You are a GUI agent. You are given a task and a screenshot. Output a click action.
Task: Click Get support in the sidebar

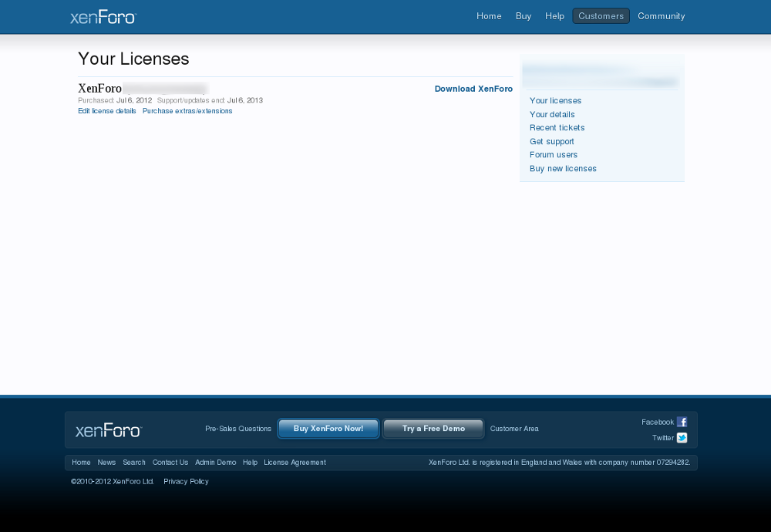552,142
